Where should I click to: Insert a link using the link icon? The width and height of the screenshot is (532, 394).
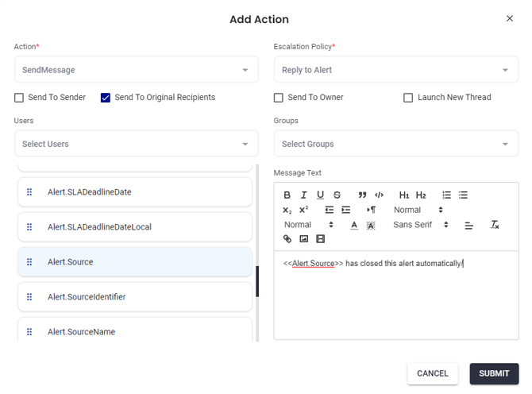point(287,239)
